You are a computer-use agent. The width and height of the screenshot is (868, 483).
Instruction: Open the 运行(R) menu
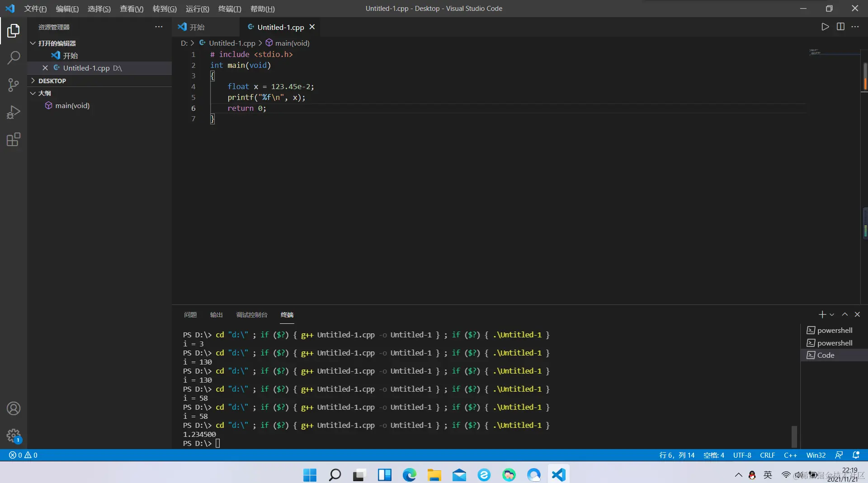pyautogui.click(x=198, y=9)
